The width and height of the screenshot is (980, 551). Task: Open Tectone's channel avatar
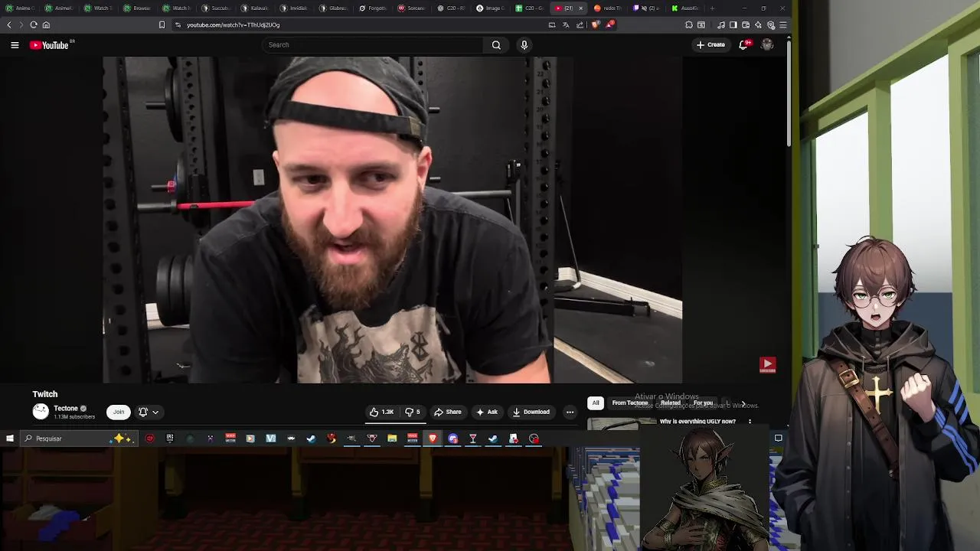tap(41, 412)
